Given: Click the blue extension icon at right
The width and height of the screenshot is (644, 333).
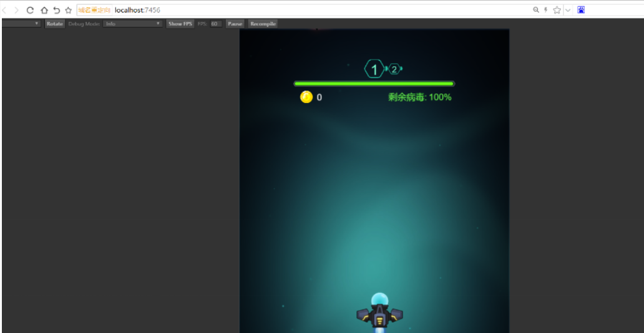Looking at the screenshot, I should pos(581,10).
